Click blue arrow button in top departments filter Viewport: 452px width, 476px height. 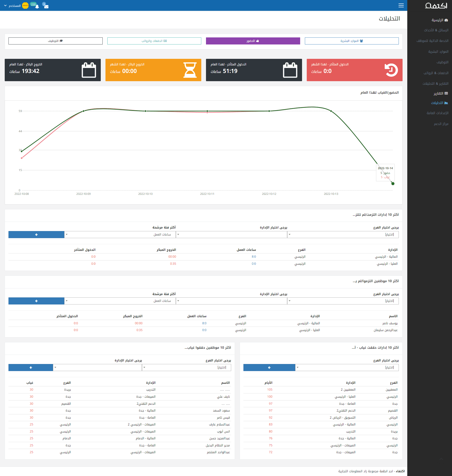tap(36, 235)
